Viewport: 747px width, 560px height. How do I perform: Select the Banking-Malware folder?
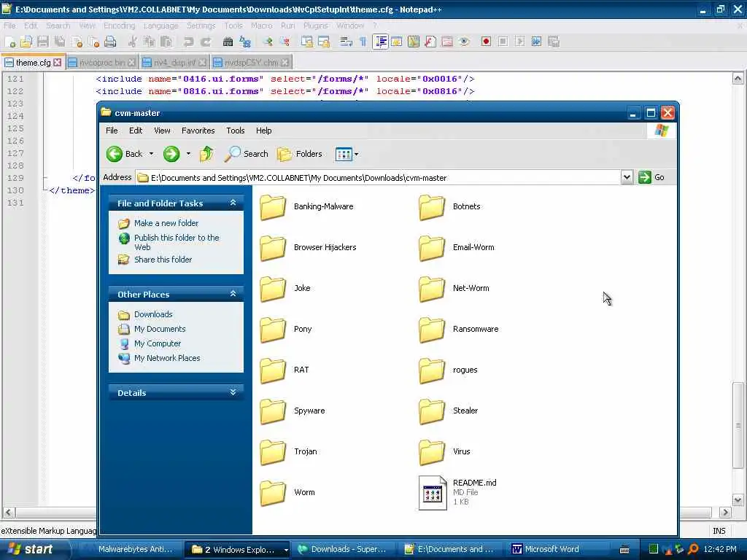coord(307,206)
